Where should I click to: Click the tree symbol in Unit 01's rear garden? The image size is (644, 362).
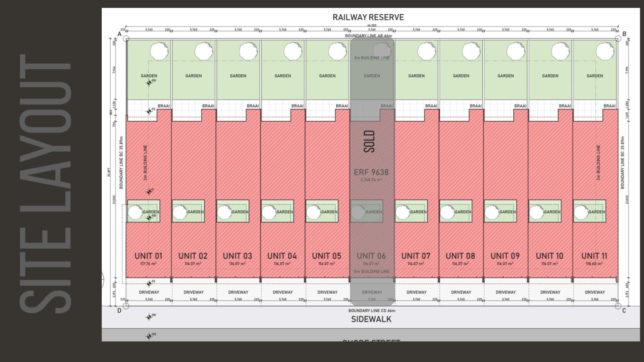coord(159,51)
